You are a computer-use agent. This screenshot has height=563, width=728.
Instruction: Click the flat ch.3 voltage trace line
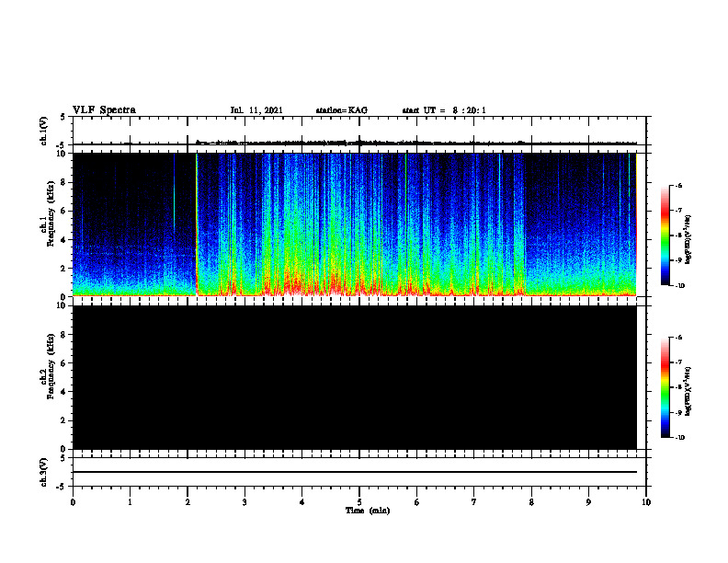(x=355, y=472)
